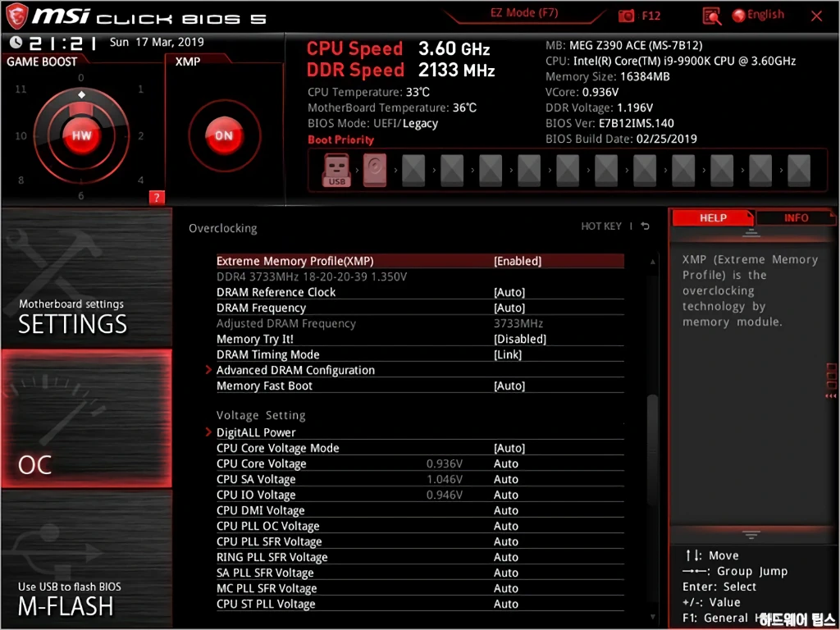
Task: Switch to the INFO tab
Action: 796,218
